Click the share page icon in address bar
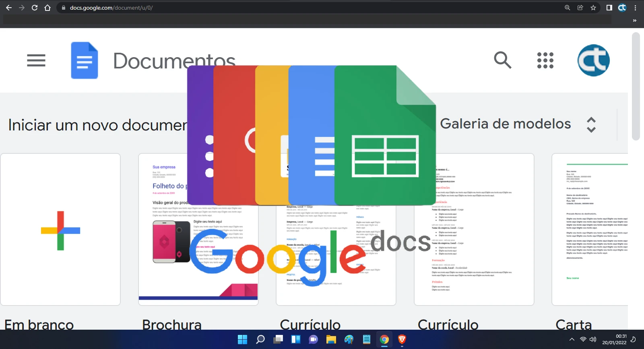The image size is (644, 349). point(580,8)
